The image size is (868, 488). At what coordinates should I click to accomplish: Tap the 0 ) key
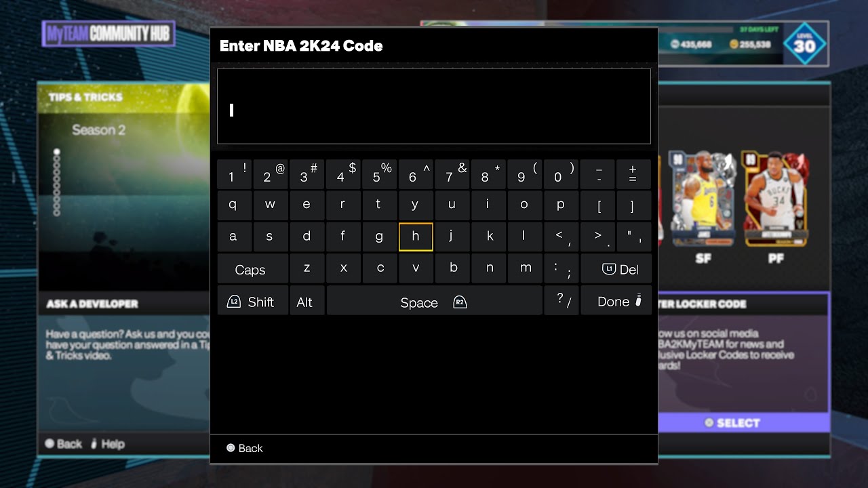pos(561,174)
